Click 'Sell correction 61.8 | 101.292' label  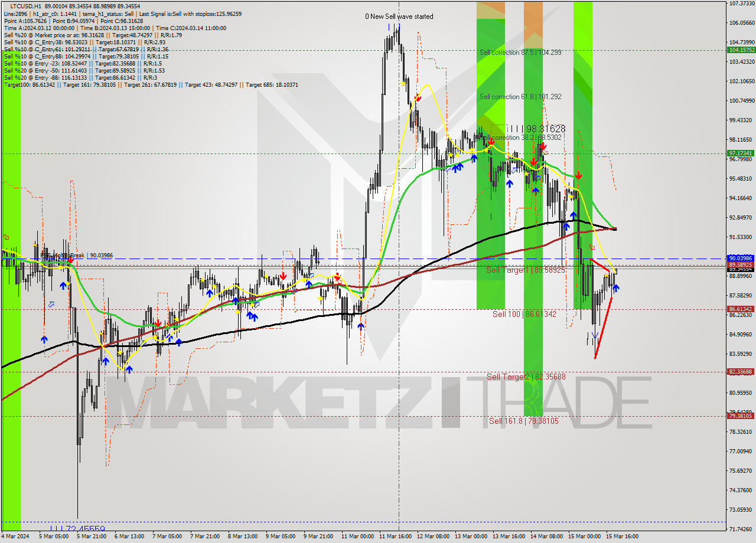[520, 97]
